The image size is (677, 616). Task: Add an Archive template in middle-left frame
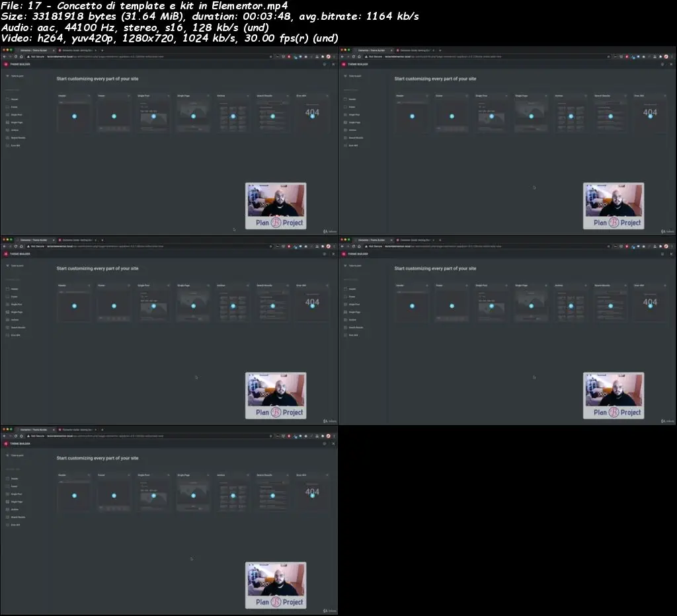(233, 305)
